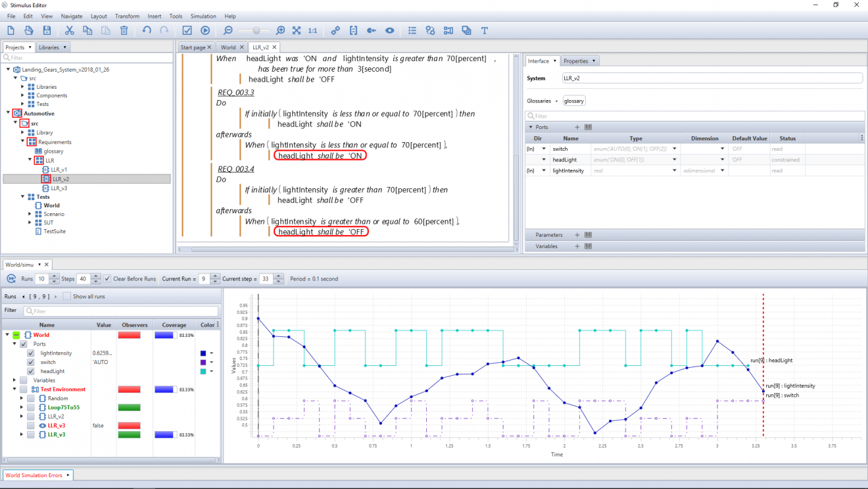The width and height of the screenshot is (868, 489).
Task: Uncheck the headLight port checkbox
Action: coord(31,371)
